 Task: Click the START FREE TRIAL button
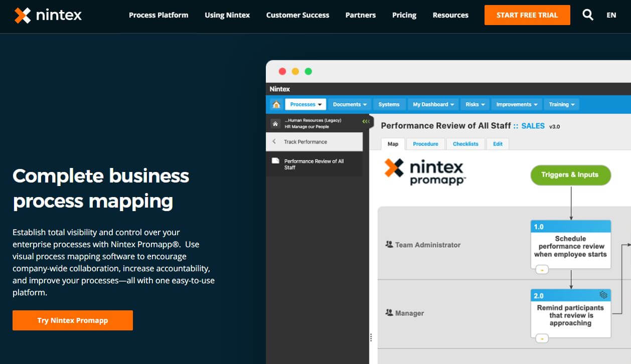click(x=527, y=15)
